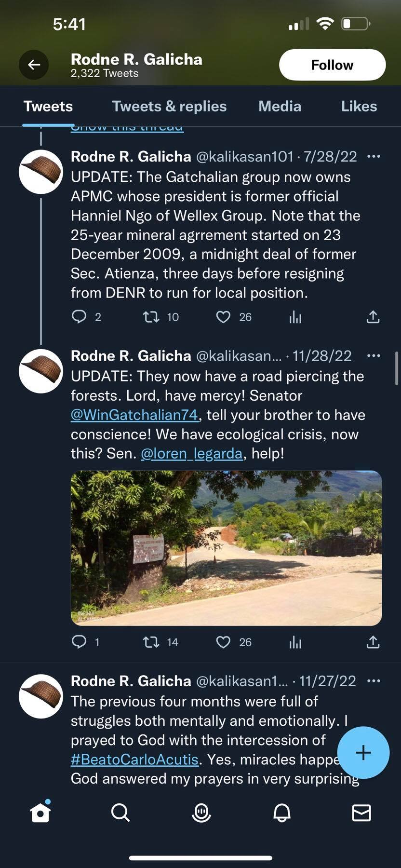This screenshot has height=868, width=401.
Task: Retweet the APMC Gatchalian group tweet
Action: [151, 317]
